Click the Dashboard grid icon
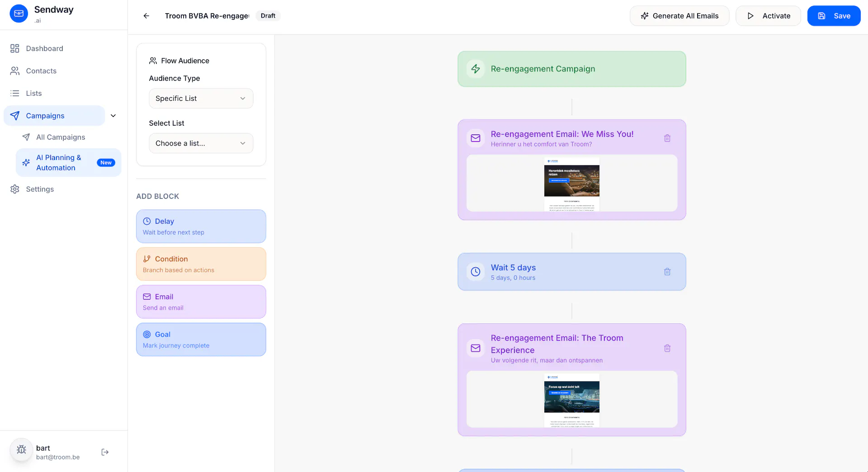This screenshot has width=868, height=472. click(15, 48)
